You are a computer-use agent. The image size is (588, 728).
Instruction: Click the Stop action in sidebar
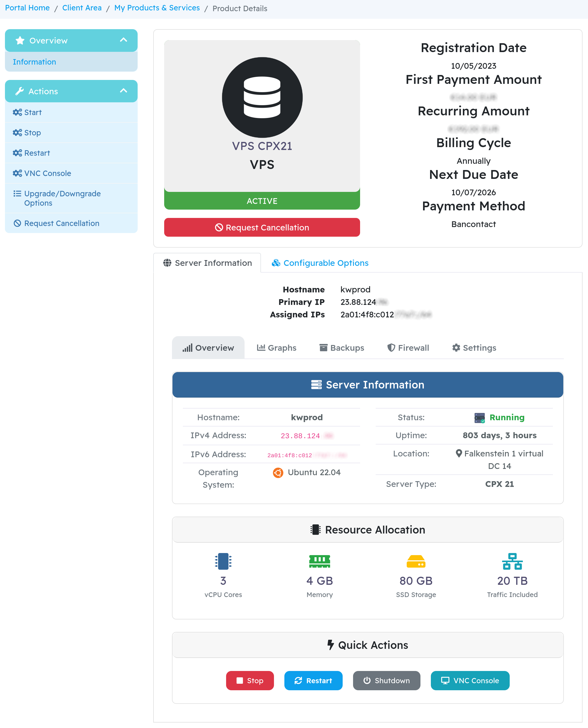(x=71, y=133)
